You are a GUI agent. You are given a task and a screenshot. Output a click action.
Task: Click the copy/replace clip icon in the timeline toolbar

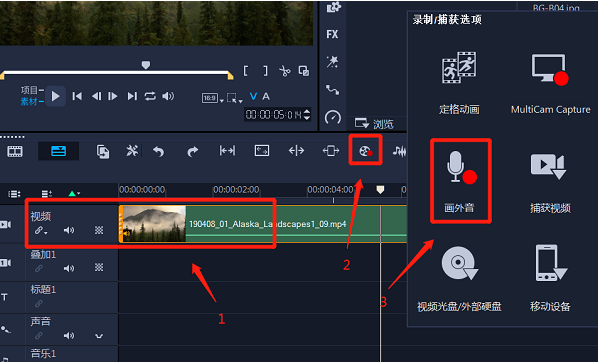(103, 151)
